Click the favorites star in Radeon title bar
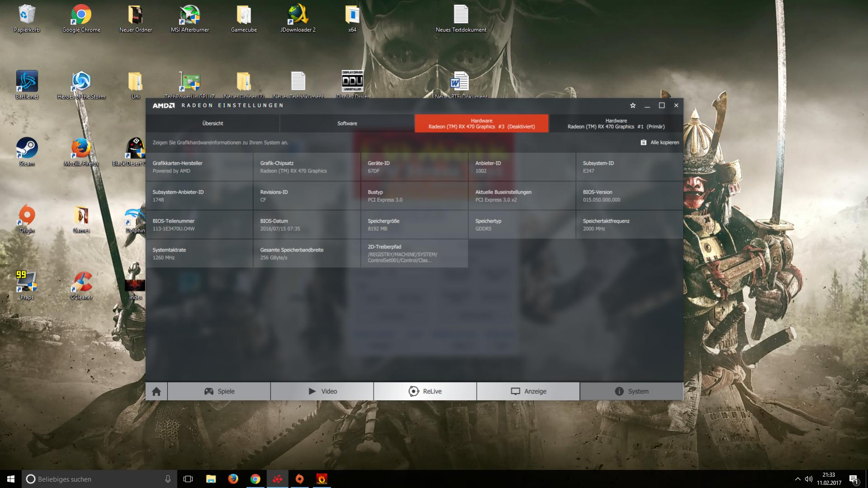The width and height of the screenshot is (868, 488). coord(633,105)
